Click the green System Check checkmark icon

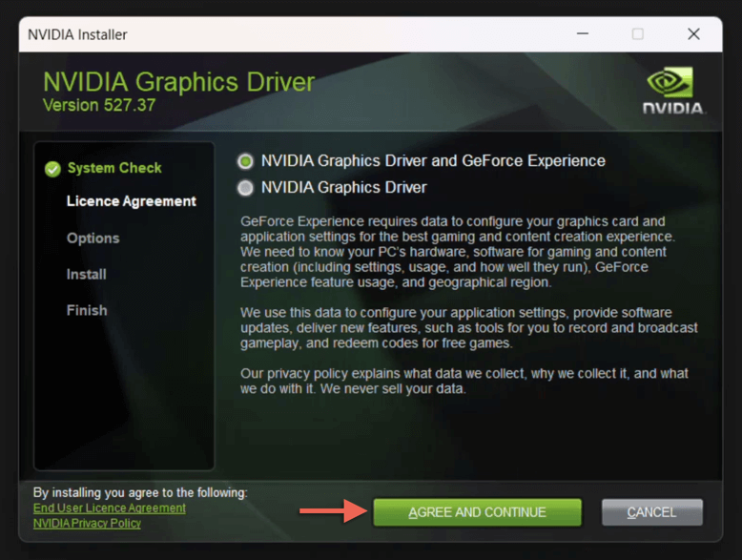[52, 169]
